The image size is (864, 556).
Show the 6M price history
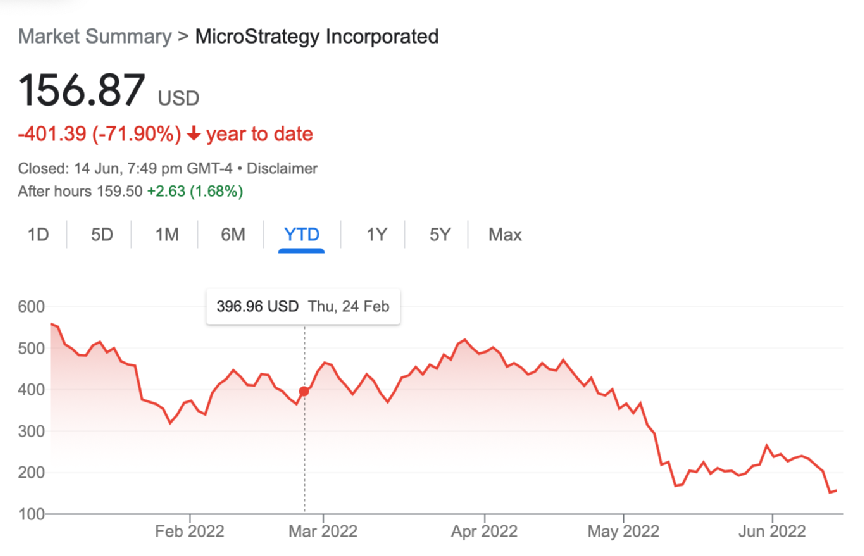[x=233, y=235]
